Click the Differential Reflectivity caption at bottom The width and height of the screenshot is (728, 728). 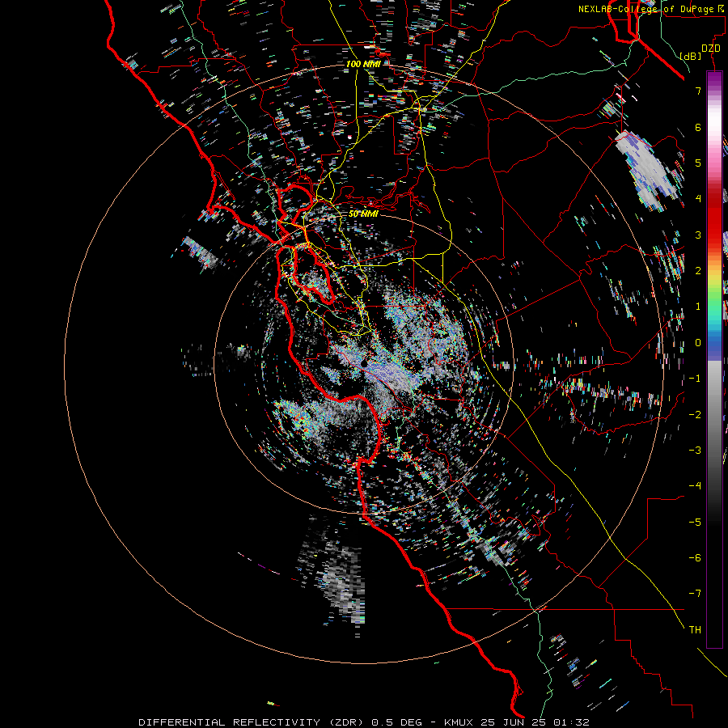click(364, 722)
